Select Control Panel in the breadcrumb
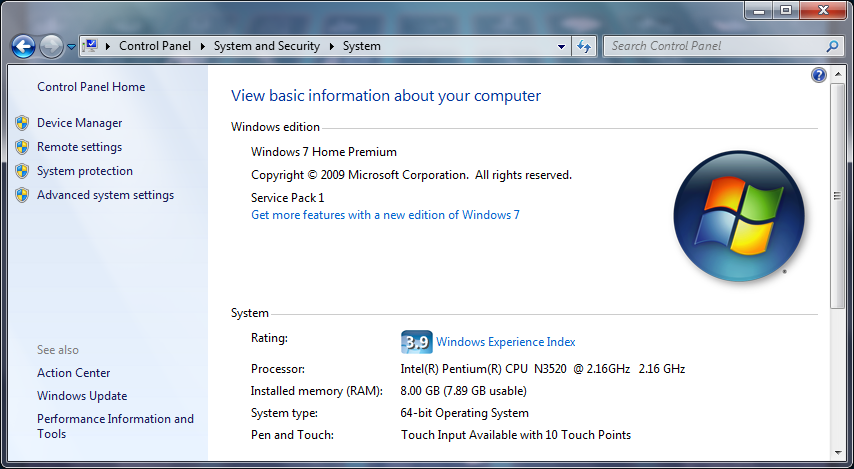This screenshot has width=854, height=469. pyautogui.click(x=155, y=46)
